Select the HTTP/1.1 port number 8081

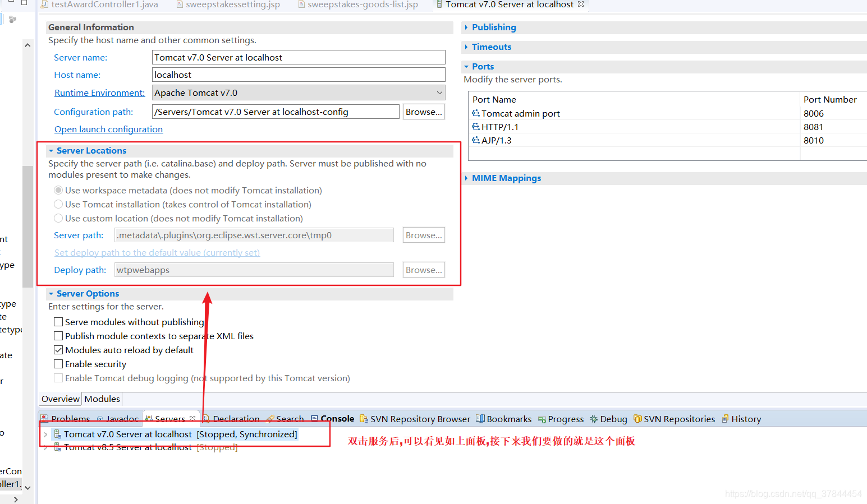813,127
